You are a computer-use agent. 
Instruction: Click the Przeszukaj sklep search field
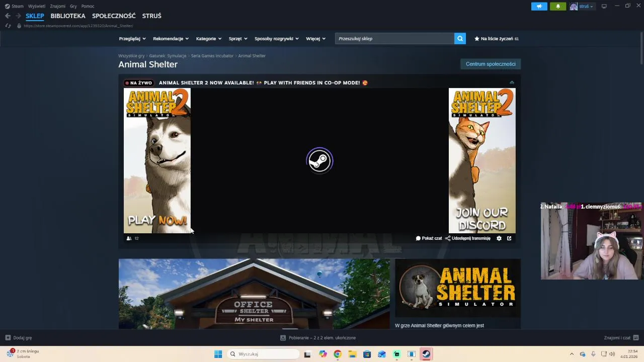pos(394,39)
